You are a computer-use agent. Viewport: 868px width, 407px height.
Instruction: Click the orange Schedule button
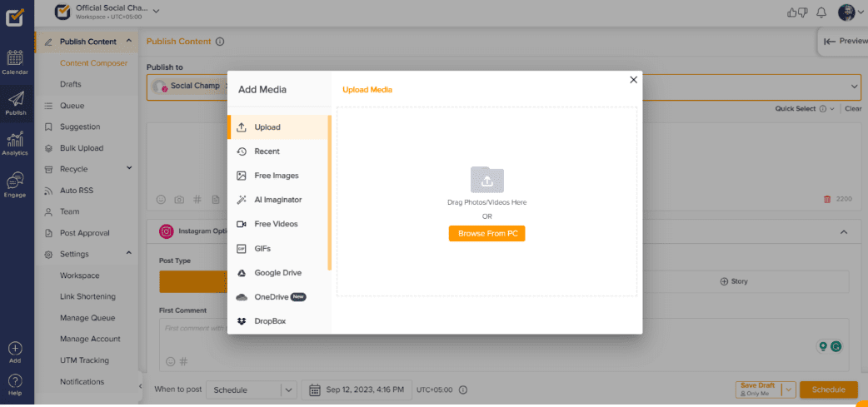(828, 390)
